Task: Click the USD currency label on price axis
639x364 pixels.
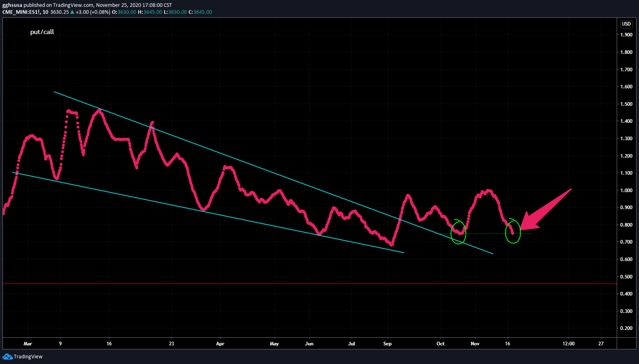Action: [626, 24]
